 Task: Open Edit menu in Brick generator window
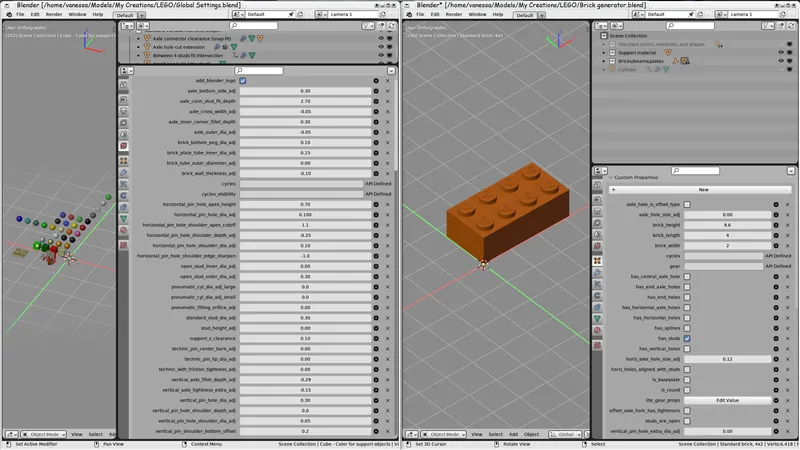click(x=435, y=14)
